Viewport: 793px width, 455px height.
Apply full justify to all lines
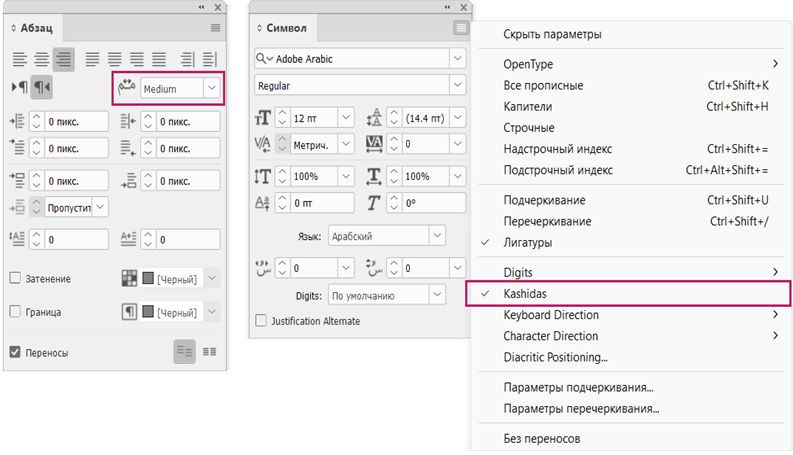pyautogui.click(x=159, y=60)
